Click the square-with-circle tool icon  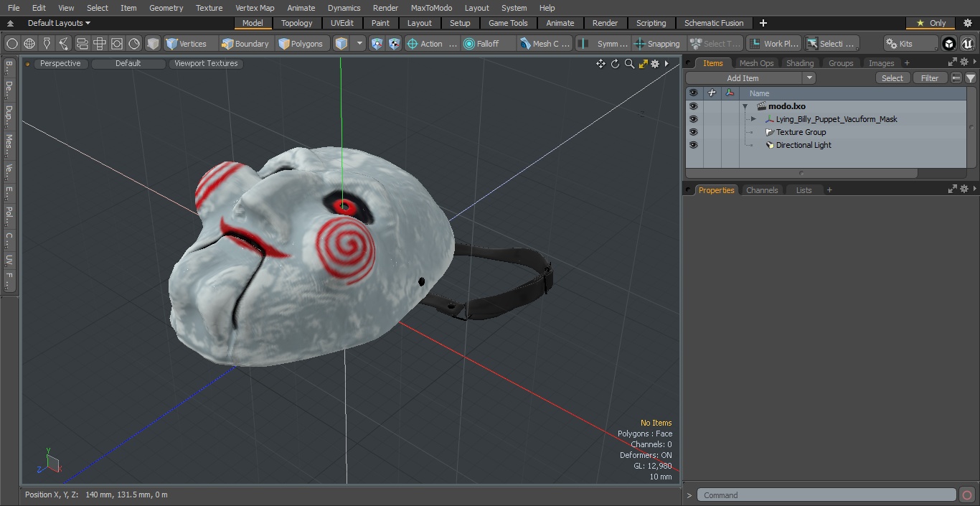coord(117,44)
